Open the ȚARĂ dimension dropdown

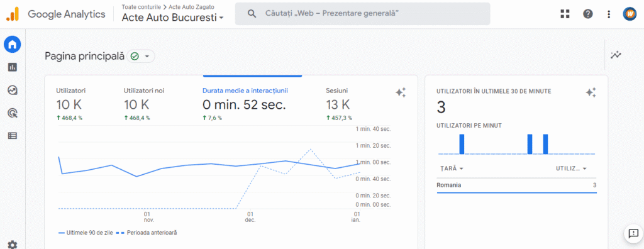[452, 169]
